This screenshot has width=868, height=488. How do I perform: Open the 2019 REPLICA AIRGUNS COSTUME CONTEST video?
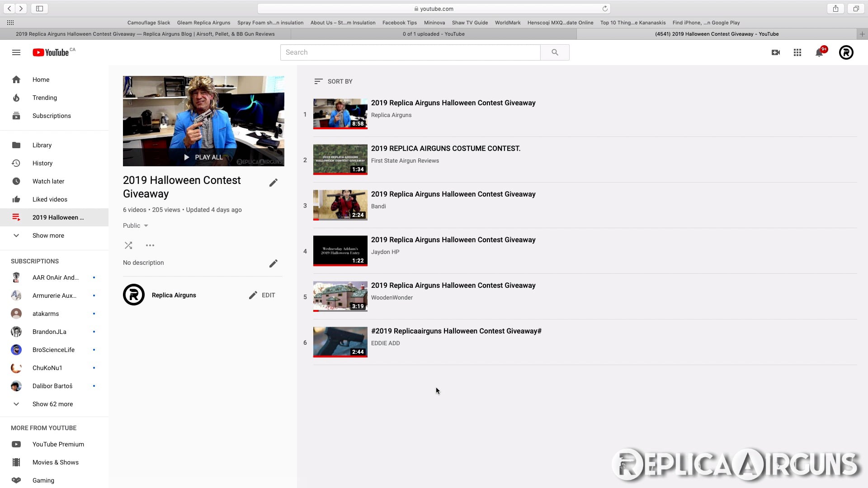coord(446,148)
